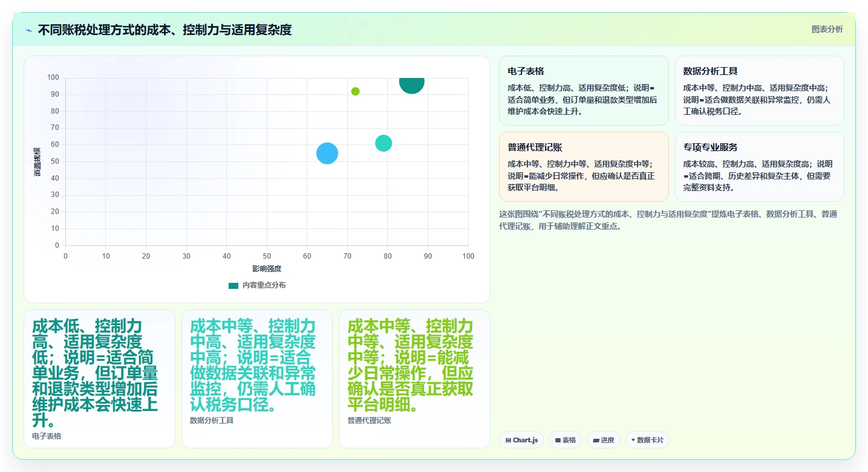The height and width of the screenshot is (472, 868).
Task: Click the 普通代理记账 card description text
Action: 581,175
